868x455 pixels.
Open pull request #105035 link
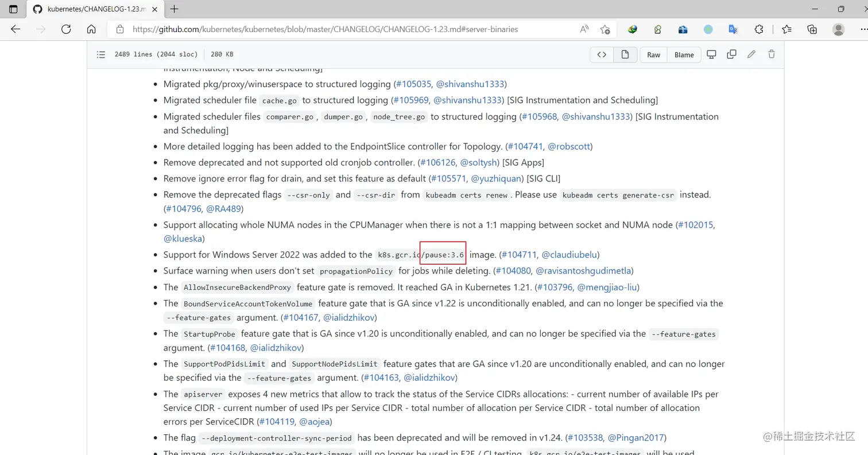pos(413,84)
